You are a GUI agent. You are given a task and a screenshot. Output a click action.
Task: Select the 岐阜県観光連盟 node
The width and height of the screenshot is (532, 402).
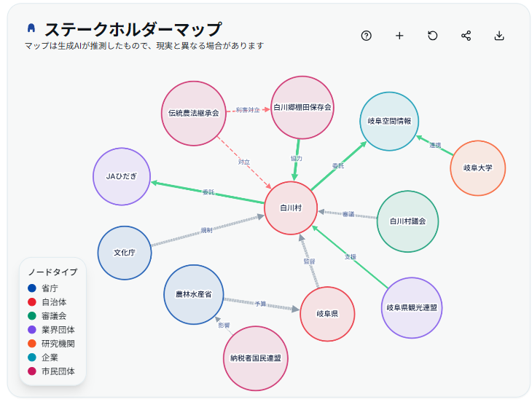pyautogui.click(x=412, y=307)
